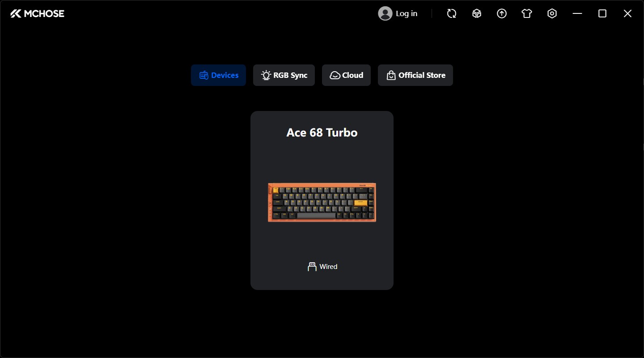644x358 pixels.
Task: Open the Cloud tab
Action: 346,75
